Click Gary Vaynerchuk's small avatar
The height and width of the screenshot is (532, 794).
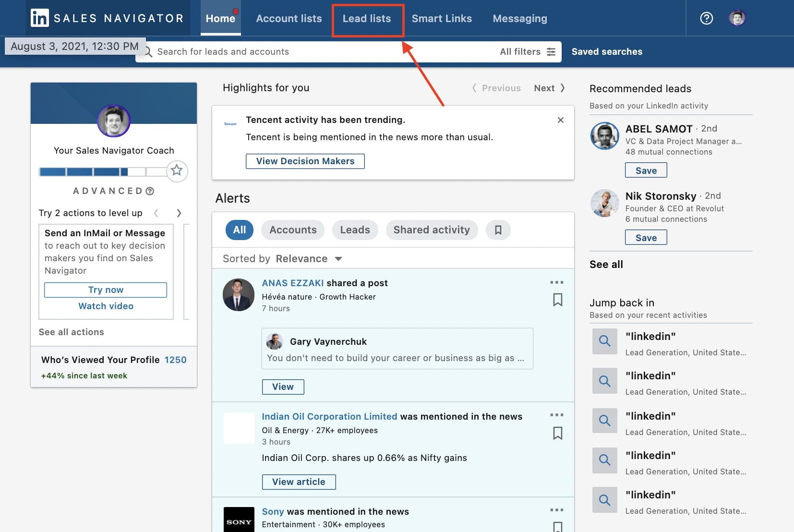275,341
